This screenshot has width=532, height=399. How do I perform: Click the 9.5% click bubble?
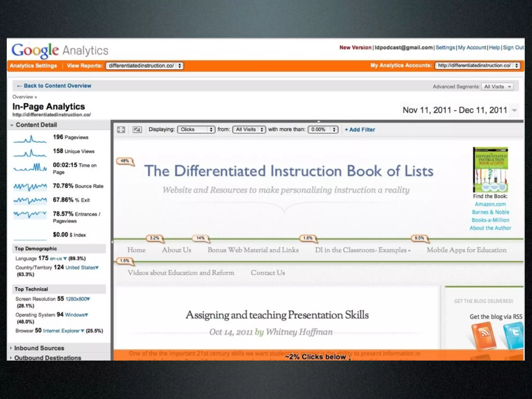(419, 238)
